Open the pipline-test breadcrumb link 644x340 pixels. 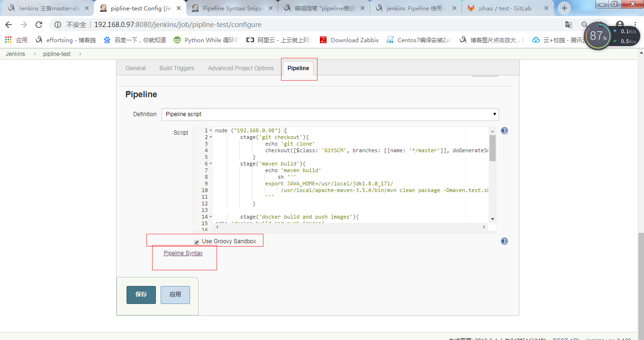pyautogui.click(x=57, y=54)
